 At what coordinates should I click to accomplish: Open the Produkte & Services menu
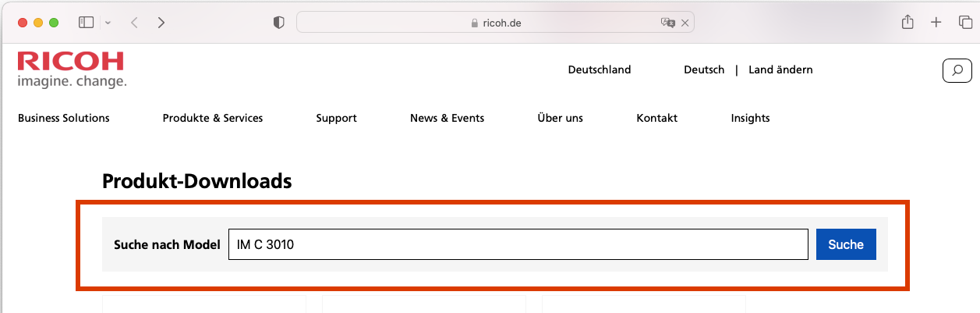click(x=213, y=118)
